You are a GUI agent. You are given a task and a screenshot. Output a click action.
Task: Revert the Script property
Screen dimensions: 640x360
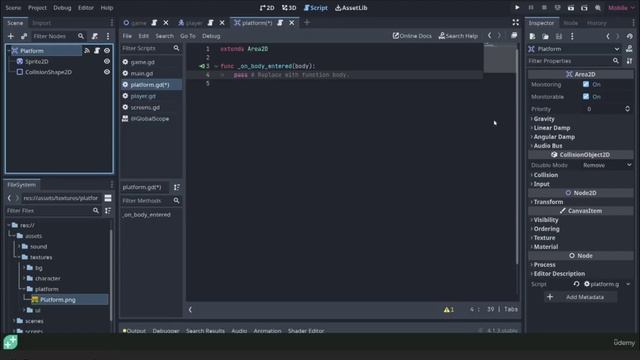click(x=576, y=284)
